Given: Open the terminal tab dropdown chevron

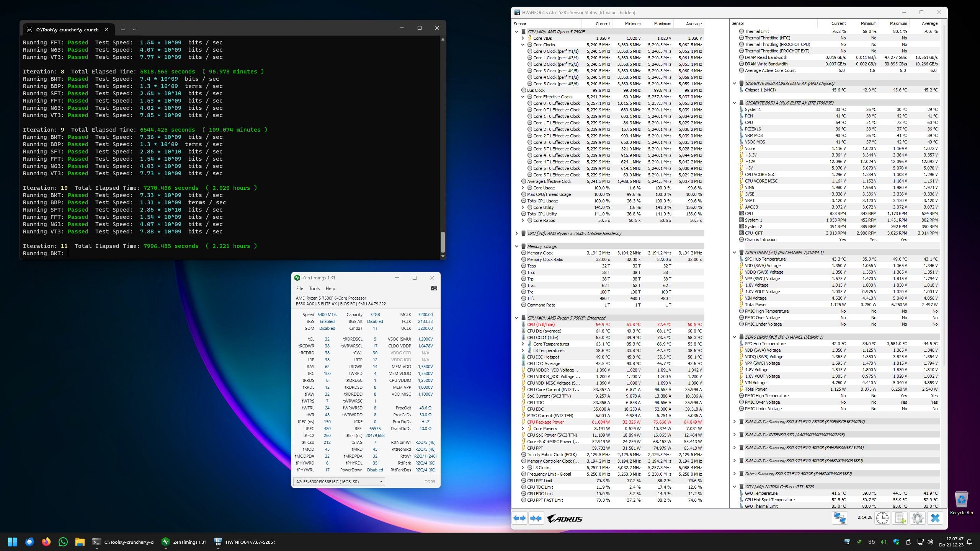Looking at the screenshot, I should [x=134, y=29].
